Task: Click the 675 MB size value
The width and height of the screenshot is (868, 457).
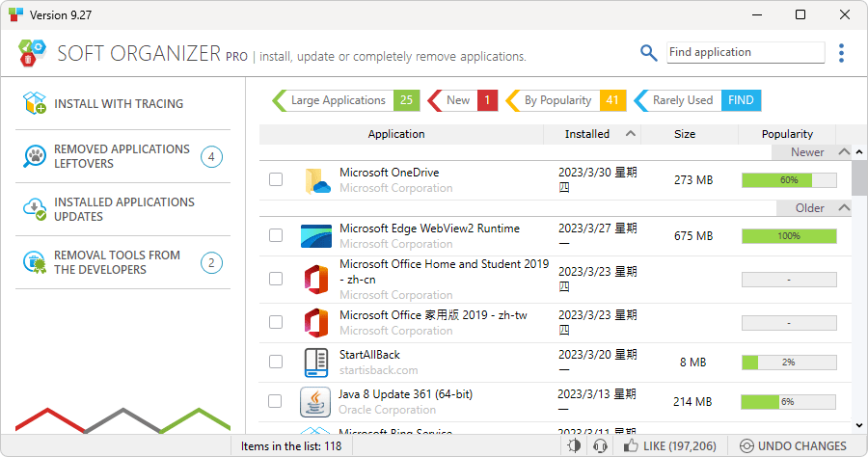Action: pos(693,235)
